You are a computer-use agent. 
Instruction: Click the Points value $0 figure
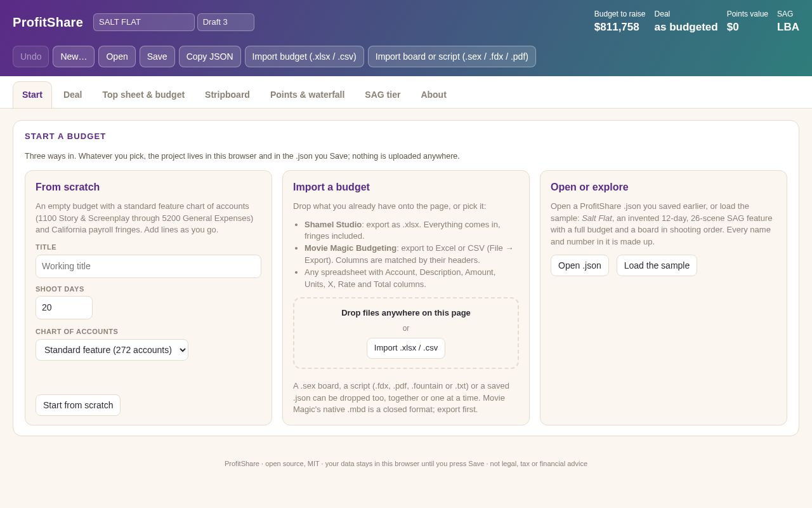pyautogui.click(x=733, y=27)
